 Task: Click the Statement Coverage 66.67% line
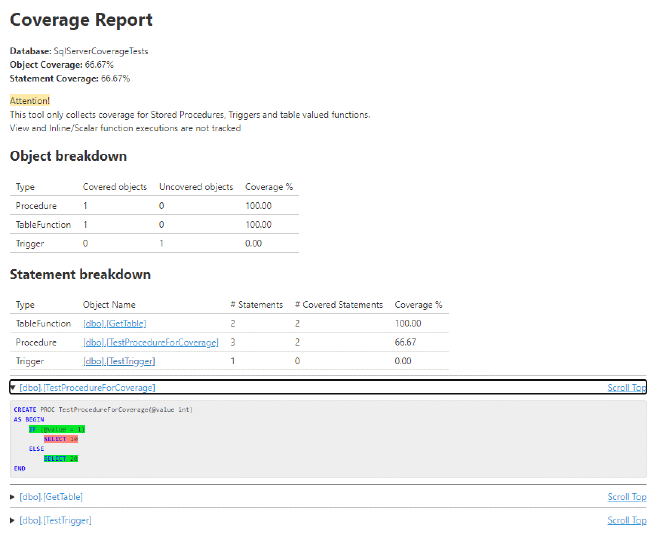tap(70, 79)
